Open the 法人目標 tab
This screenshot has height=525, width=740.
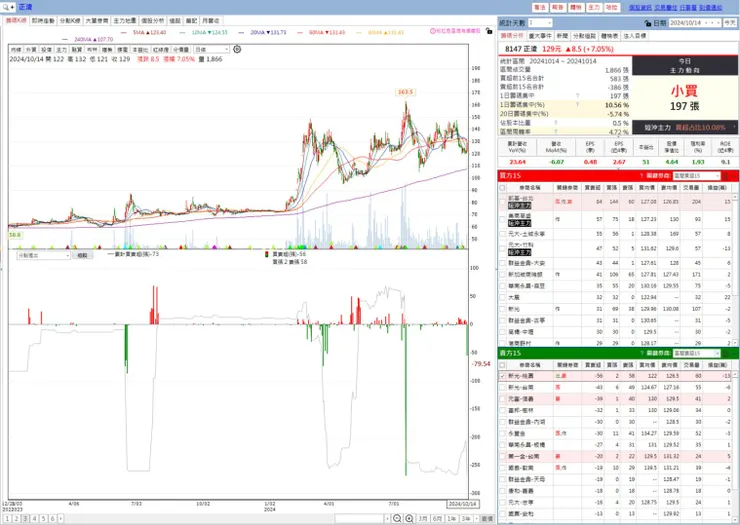coord(635,36)
